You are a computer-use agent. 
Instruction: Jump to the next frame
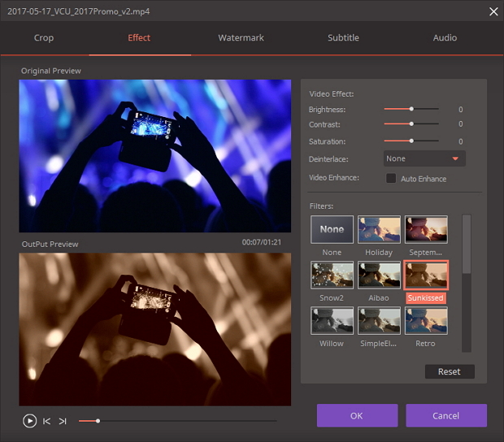coord(63,421)
